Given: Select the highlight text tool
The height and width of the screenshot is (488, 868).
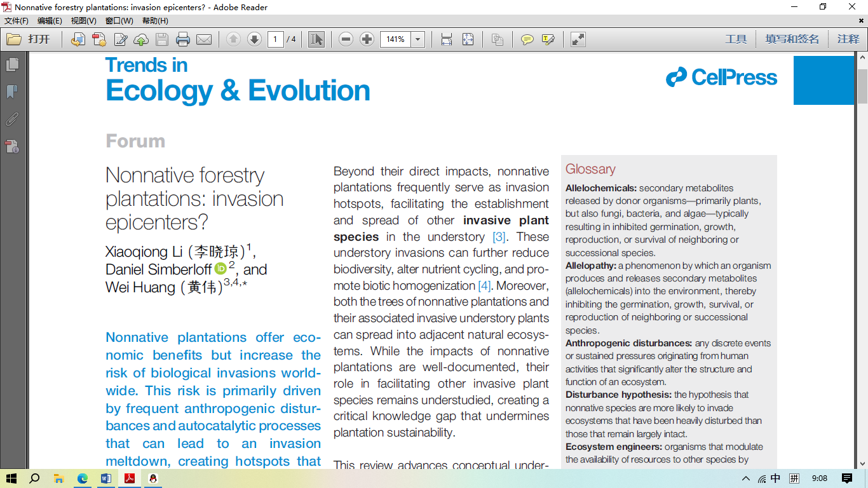Looking at the screenshot, I should click(x=548, y=39).
